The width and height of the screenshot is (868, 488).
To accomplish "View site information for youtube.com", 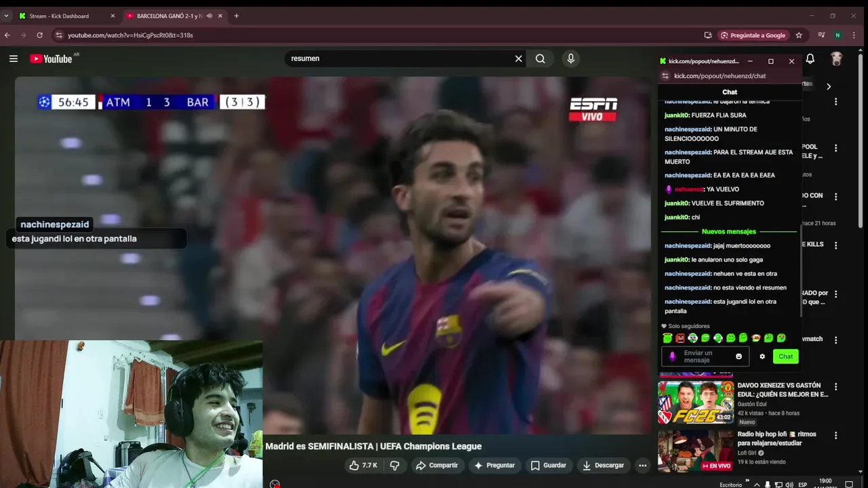I will click(59, 35).
